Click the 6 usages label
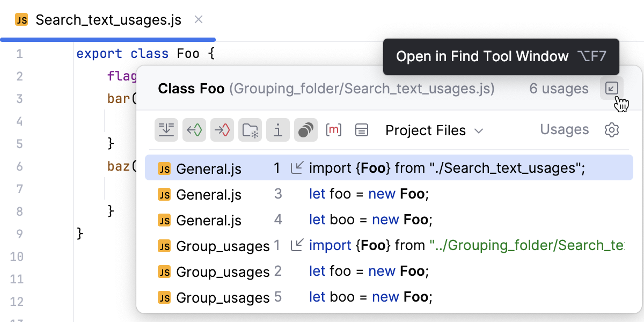Viewport: 644px width, 322px height. click(559, 89)
